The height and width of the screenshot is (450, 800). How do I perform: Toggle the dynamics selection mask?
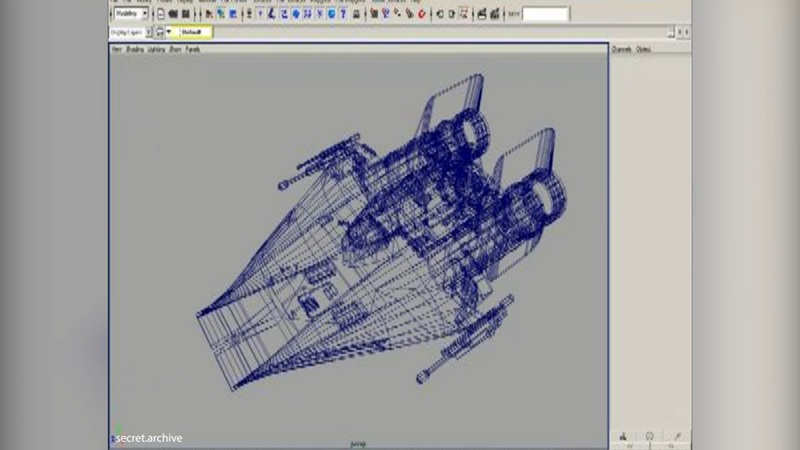click(319, 14)
